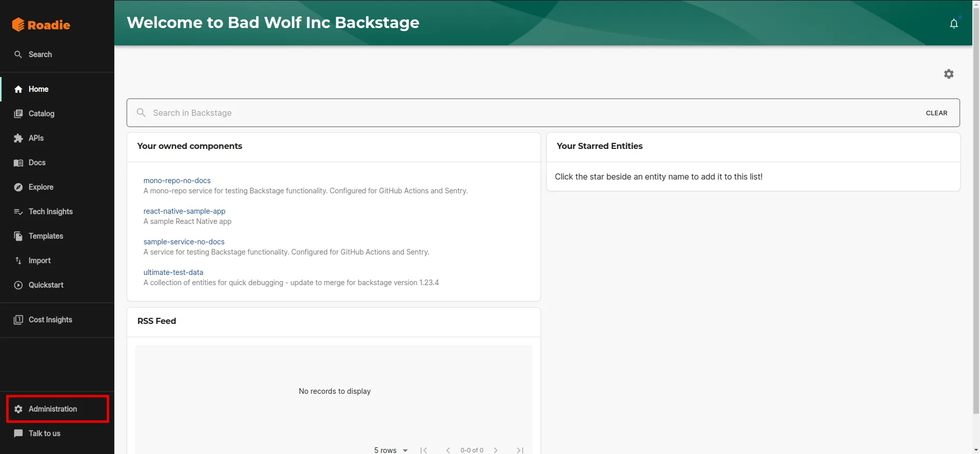Click the Import sidebar item
980x454 pixels.
39,261
